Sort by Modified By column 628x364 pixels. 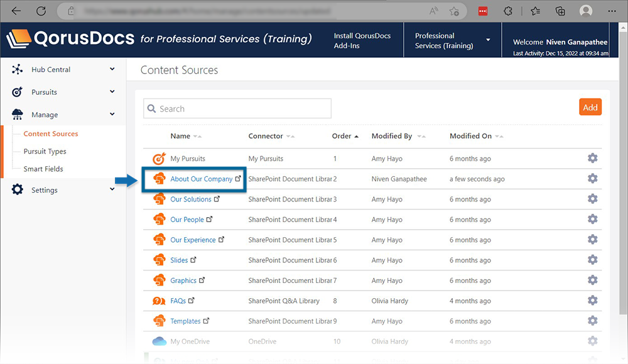tap(398, 136)
